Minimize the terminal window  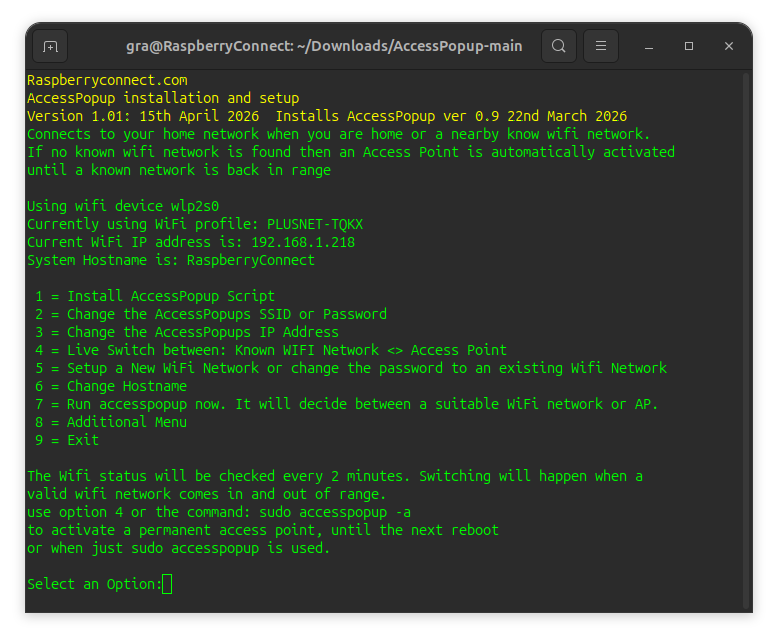click(648, 47)
